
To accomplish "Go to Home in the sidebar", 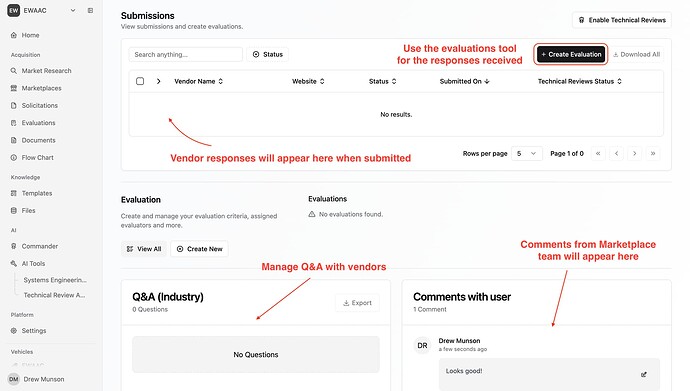I will pos(30,35).
